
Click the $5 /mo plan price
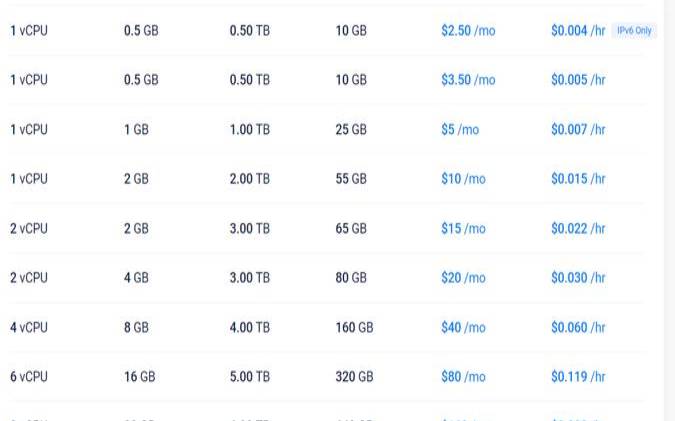coord(460,129)
